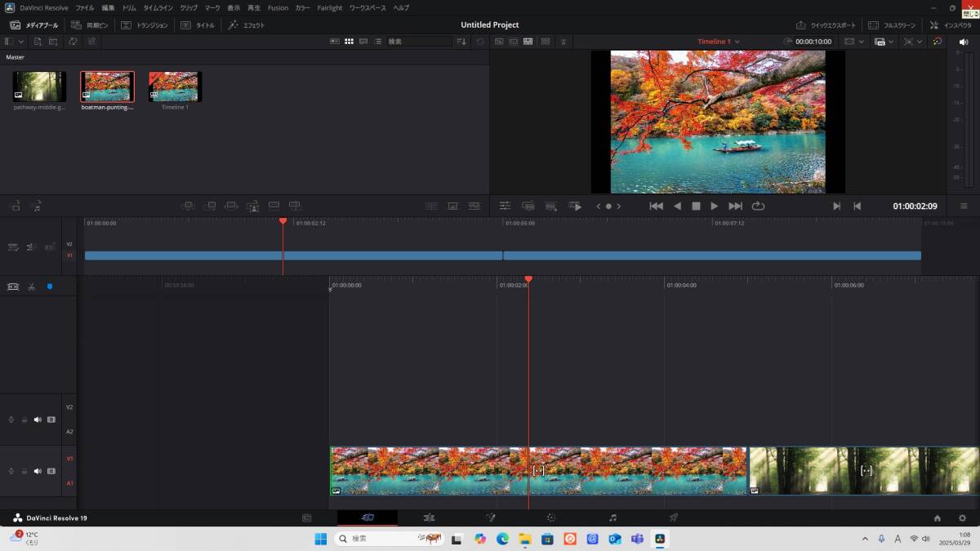This screenshot has height=551, width=980.
Task: Open the Fusion menu
Action: point(278,7)
